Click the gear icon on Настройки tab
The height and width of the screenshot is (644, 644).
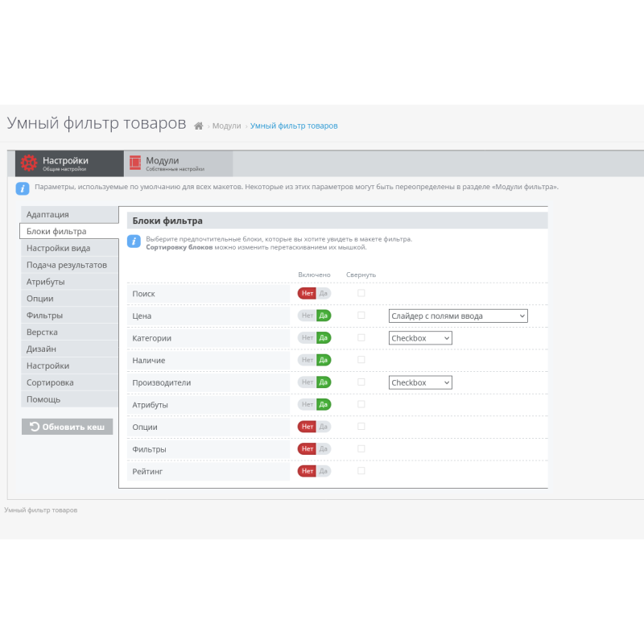(x=29, y=163)
